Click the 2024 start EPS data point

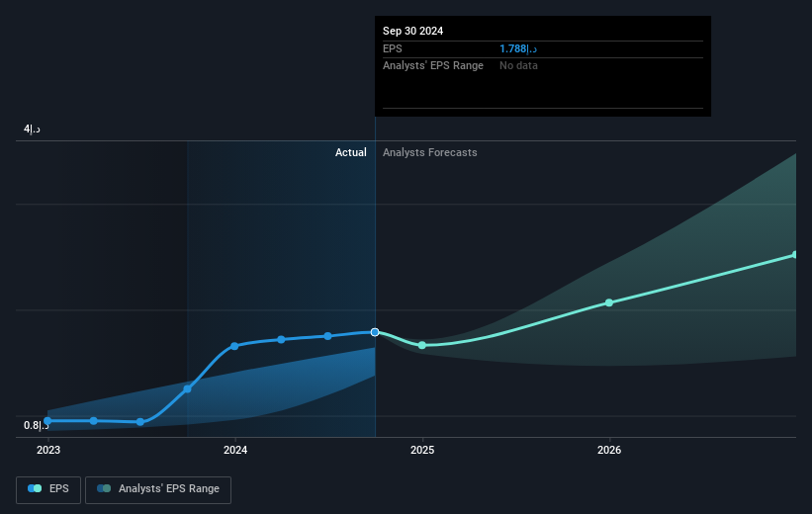click(234, 346)
